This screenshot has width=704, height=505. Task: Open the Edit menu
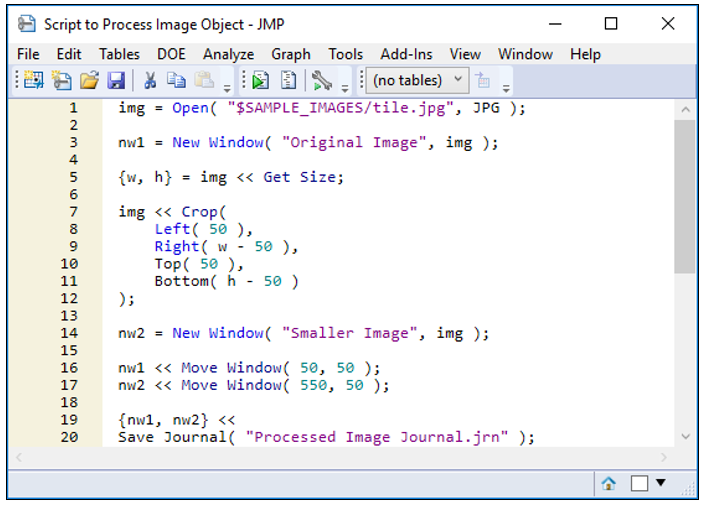coord(69,54)
